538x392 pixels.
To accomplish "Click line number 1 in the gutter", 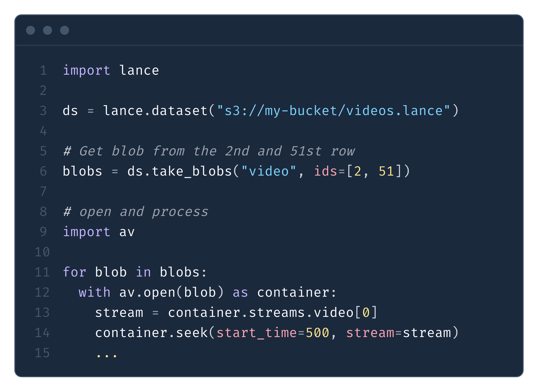I will coord(43,70).
